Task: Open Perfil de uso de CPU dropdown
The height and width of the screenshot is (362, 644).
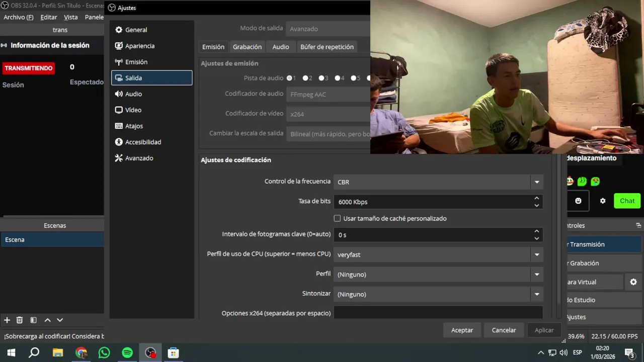Action: (438, 254)
